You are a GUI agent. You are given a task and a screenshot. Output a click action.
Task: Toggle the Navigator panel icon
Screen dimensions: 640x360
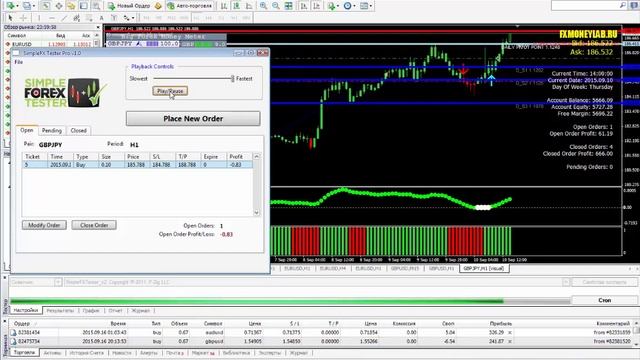pos(71,6)
